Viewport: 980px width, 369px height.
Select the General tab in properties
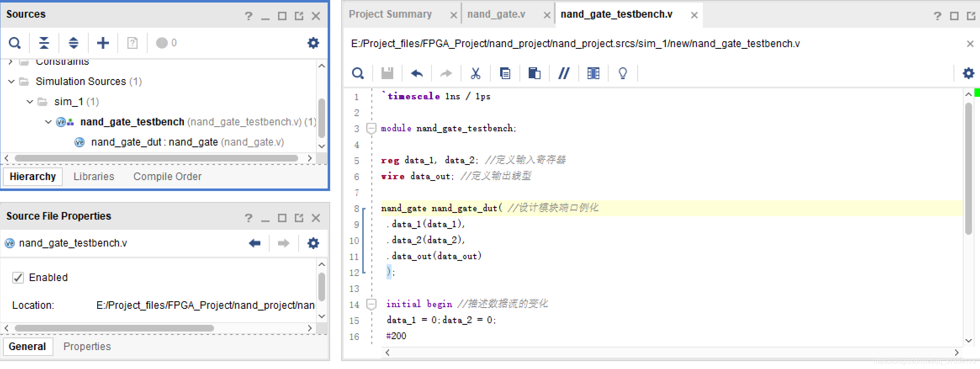pos(27,347)
